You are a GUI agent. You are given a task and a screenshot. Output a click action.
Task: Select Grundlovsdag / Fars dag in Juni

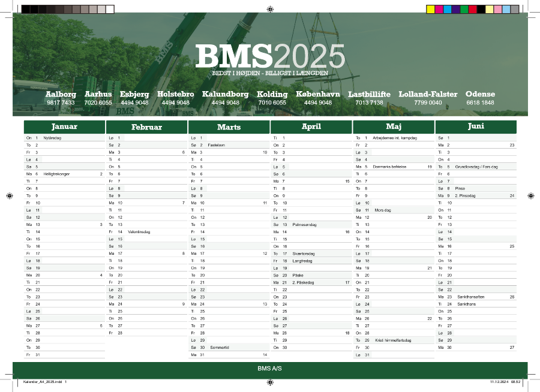pyautogui.click(x=476, y=167)
